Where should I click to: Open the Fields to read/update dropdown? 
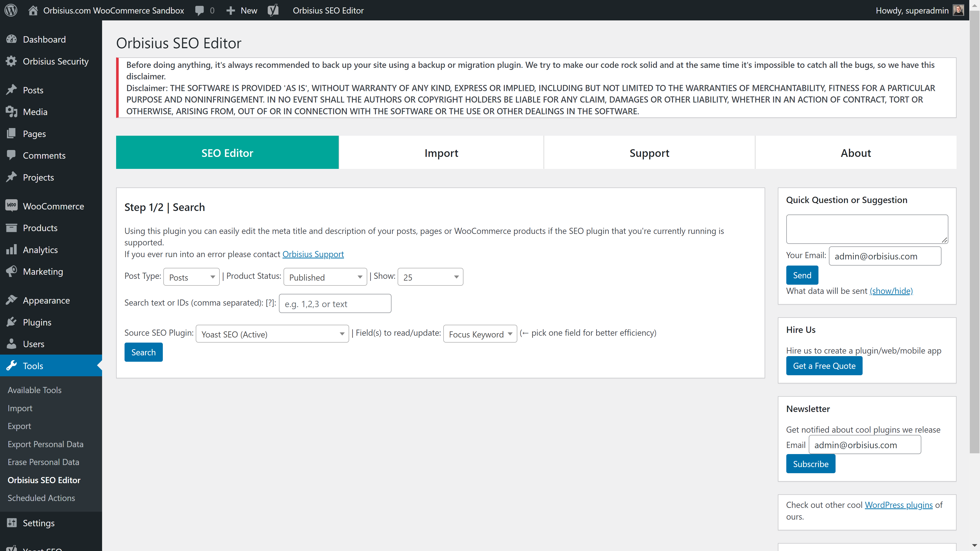coord(480,334)
